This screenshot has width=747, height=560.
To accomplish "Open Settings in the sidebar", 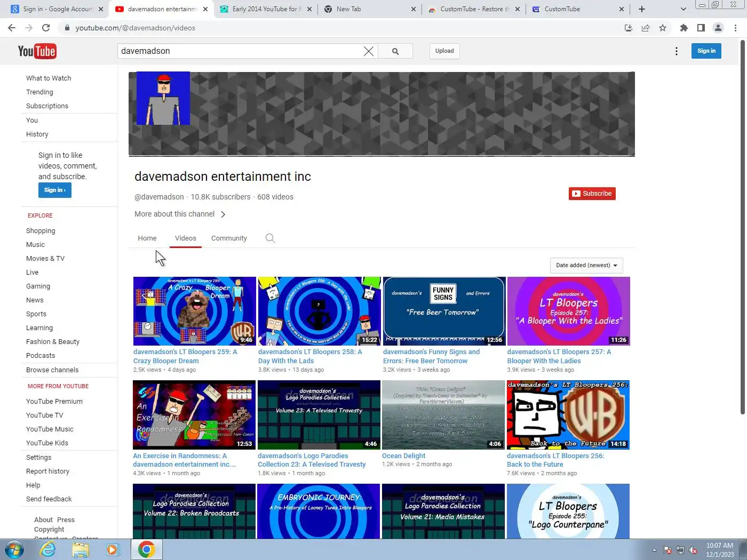I will [39, 458].
